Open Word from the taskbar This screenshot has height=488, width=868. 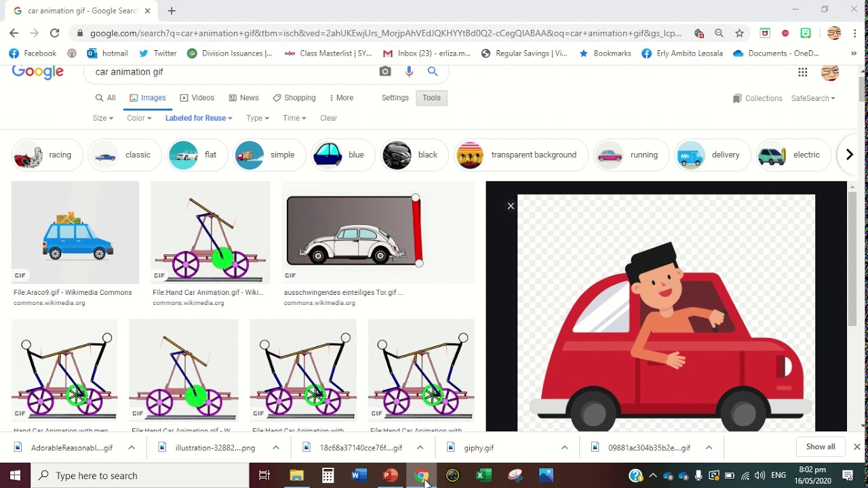[x=359, y=476]
